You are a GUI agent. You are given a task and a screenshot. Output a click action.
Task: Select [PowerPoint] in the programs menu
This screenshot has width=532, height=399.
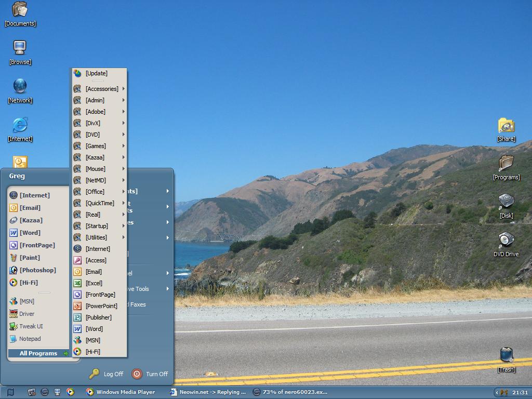[x=99, y=306]
